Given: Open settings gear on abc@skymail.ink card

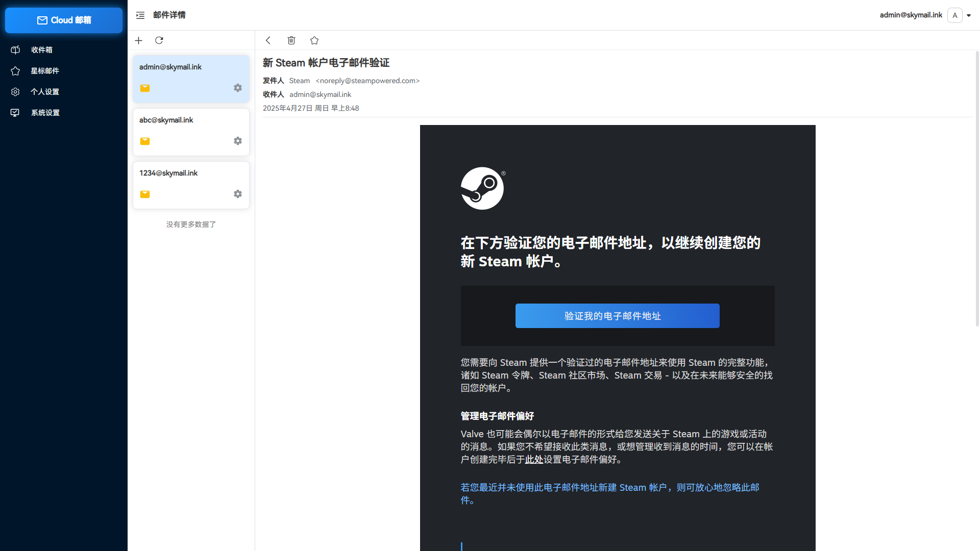Looking at the screenshot, I should (x=238, y=141).
